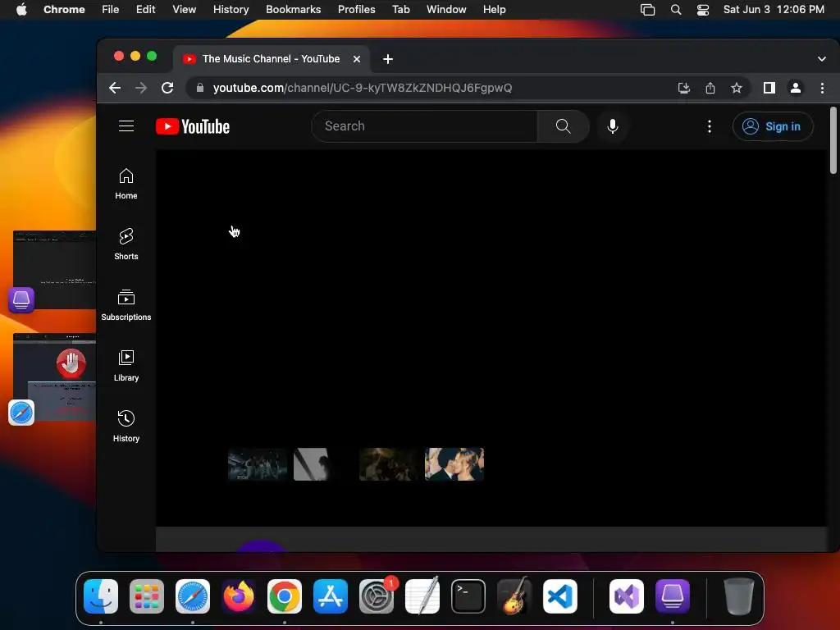Click the page vertical scrollbar thumb
Viewport: 840px width, 630px height.
tap(833, 140)
